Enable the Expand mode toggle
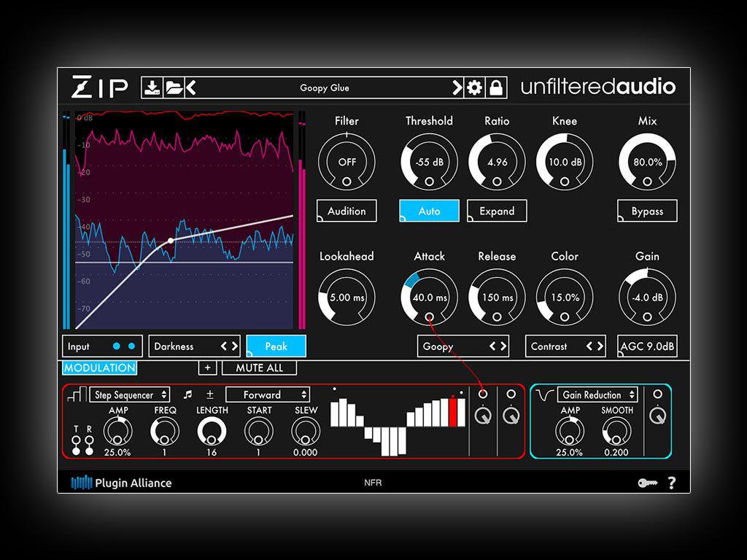The image size is (747, 560). pos(497,211)
